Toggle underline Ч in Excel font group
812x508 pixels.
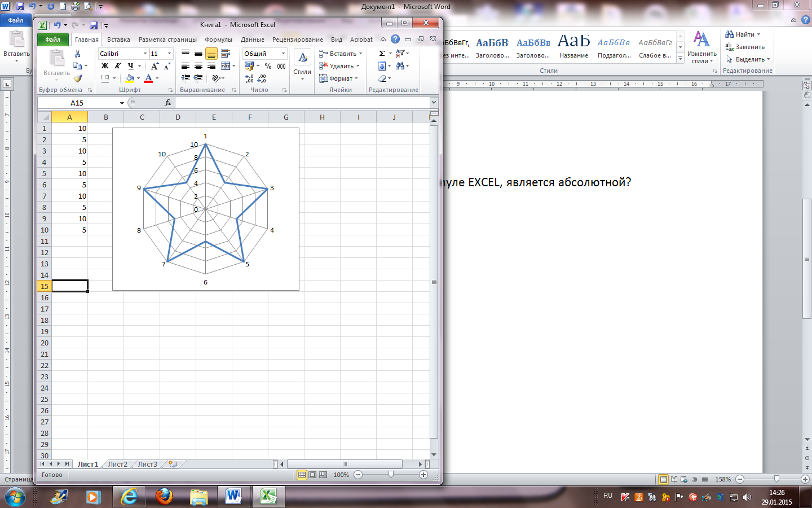click(131, 66)
